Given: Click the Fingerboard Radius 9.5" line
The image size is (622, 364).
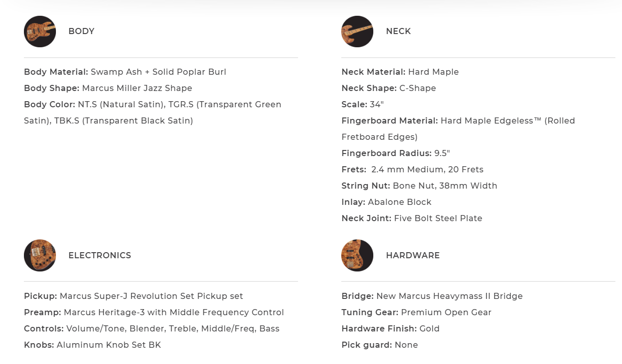Looking at the screenshot, I should click(396, 154).
